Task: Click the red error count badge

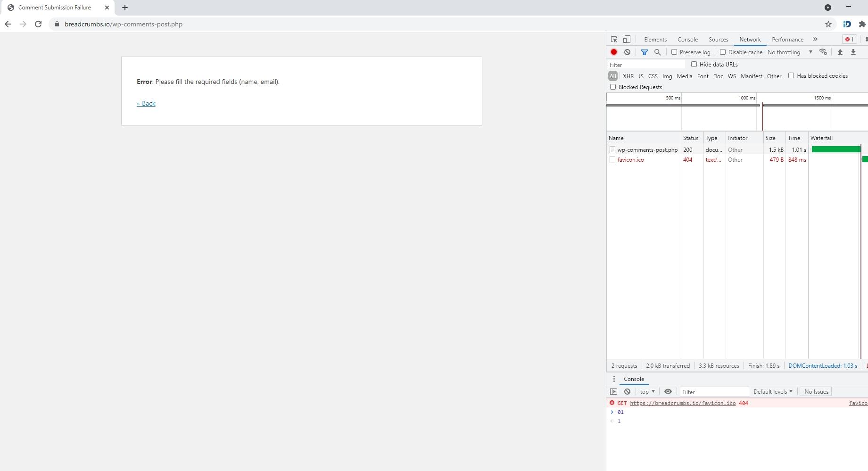Action: pos(850,40)
